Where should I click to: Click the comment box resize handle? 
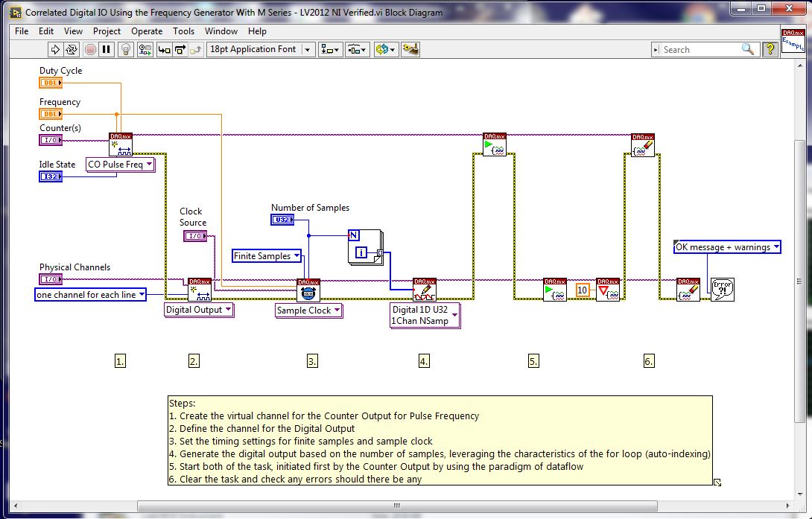[717, 483]
